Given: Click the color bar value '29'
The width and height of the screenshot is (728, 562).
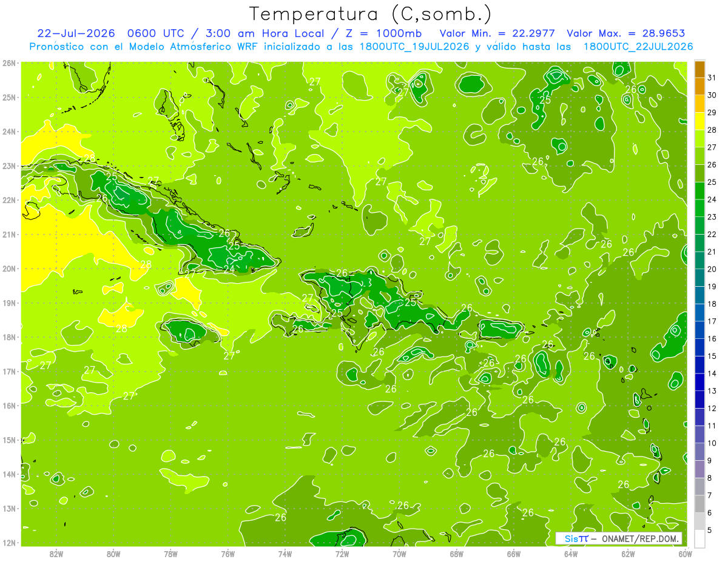Looking at the screenshot, I should point(712,112).
